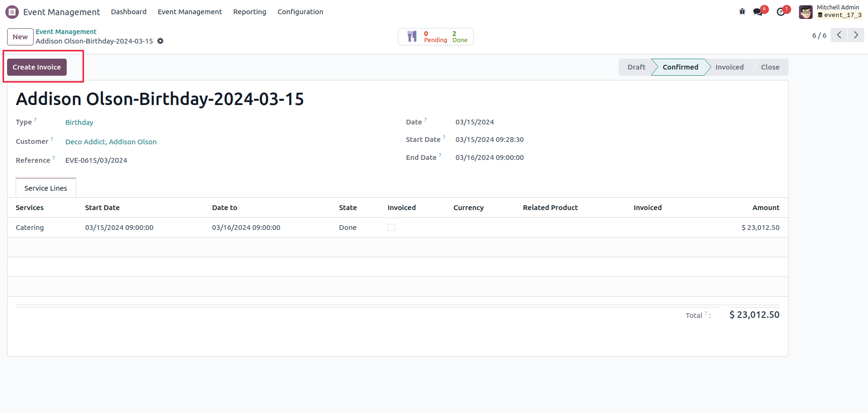868x413 pixels.
Task: Set status to Draft
Action: pyautogui.click(x=636, y=67)
